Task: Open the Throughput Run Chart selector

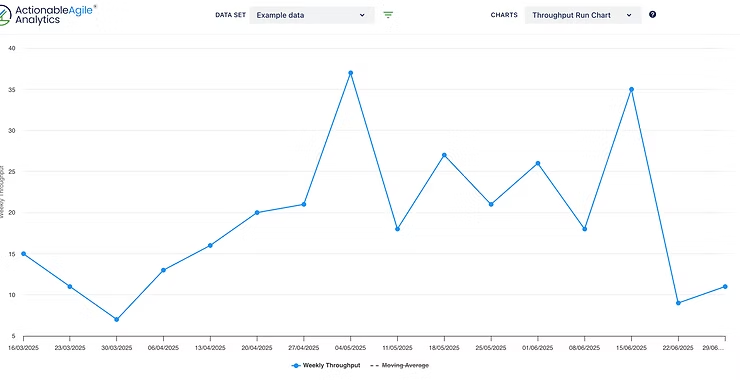Action: pyautogui.click(x=583, y=15)
